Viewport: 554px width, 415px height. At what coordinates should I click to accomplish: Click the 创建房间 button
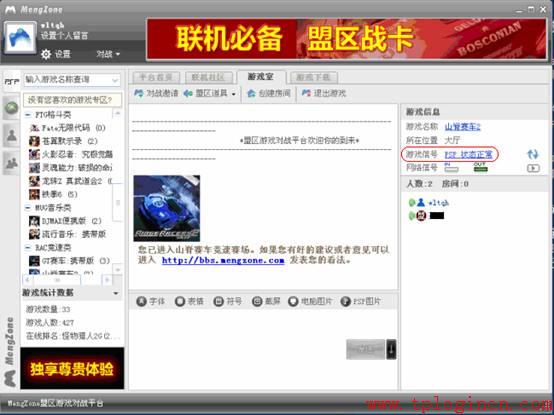(269, 93)
